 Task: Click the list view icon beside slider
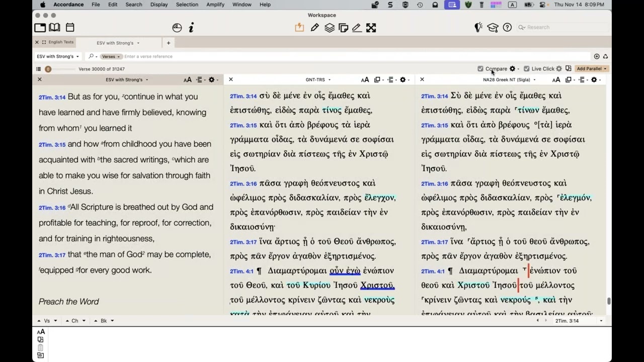point(38,69)
